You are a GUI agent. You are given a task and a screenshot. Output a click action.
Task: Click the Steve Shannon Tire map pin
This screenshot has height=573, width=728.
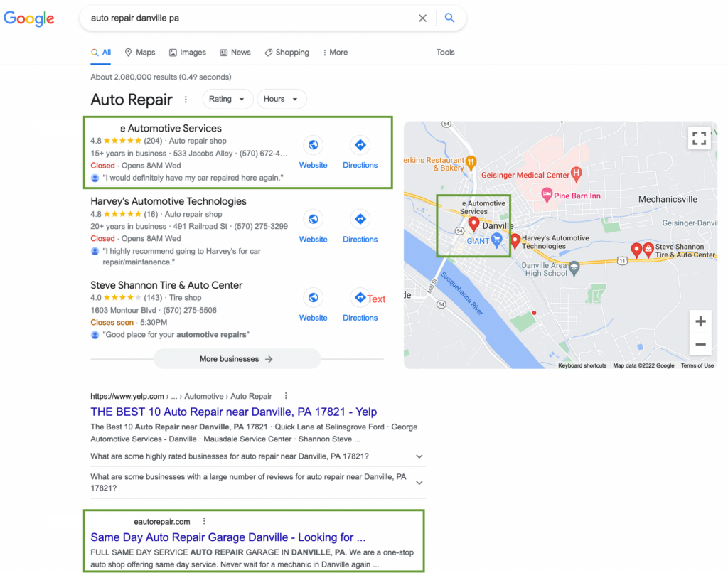[648, 250]
